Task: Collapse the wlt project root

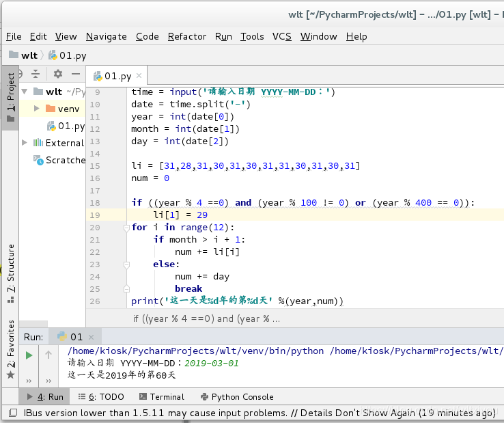Action: point(25,92)
